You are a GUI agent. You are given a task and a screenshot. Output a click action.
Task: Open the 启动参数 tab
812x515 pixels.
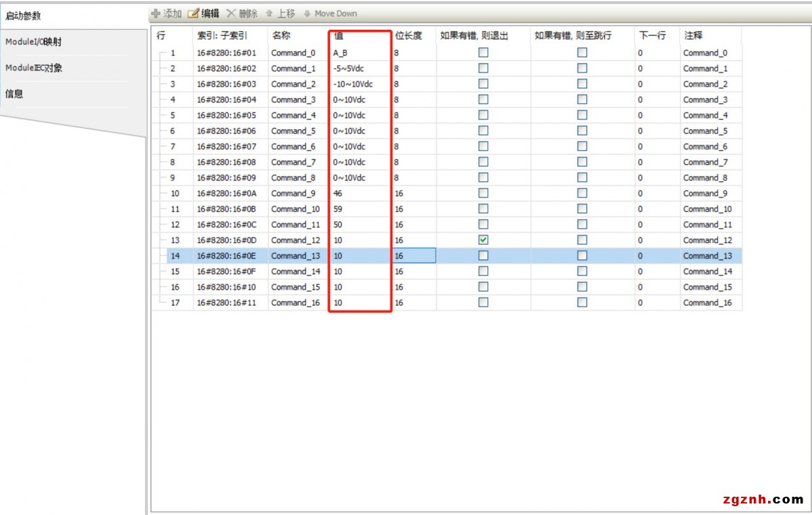pos(23,16)
